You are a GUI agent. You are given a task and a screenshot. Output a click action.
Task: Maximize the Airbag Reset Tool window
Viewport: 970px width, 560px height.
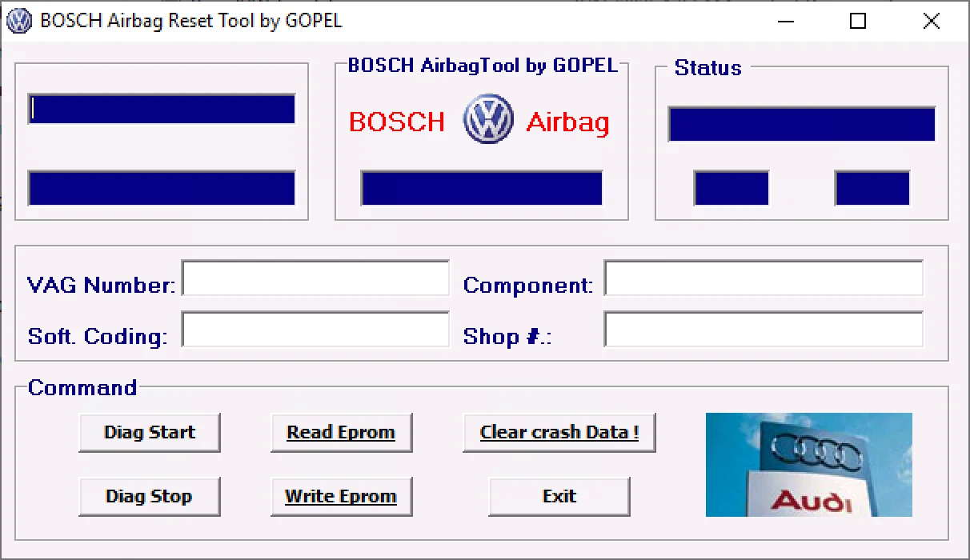pyautogui.click(x=858, y=22)
